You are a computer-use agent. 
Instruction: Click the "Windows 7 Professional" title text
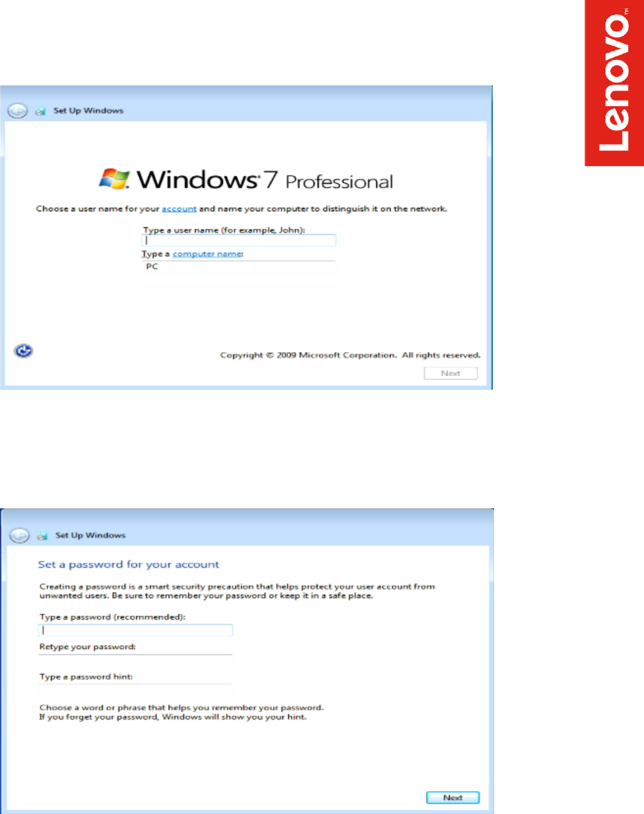click(265, 180)
